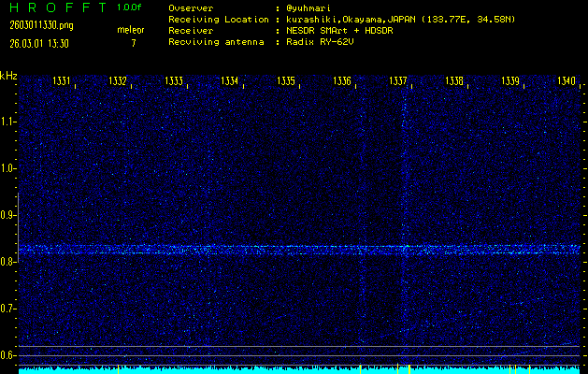Click the 1337 time marker

[x=399, y=81]
